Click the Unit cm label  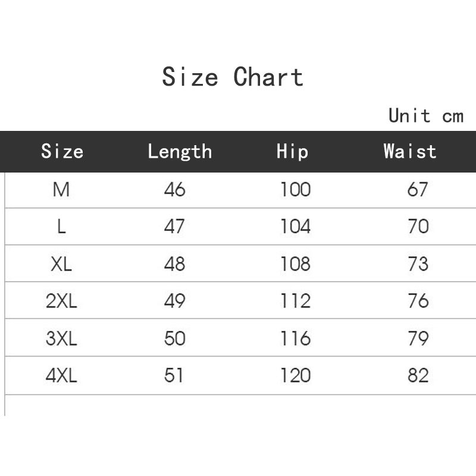425,115
